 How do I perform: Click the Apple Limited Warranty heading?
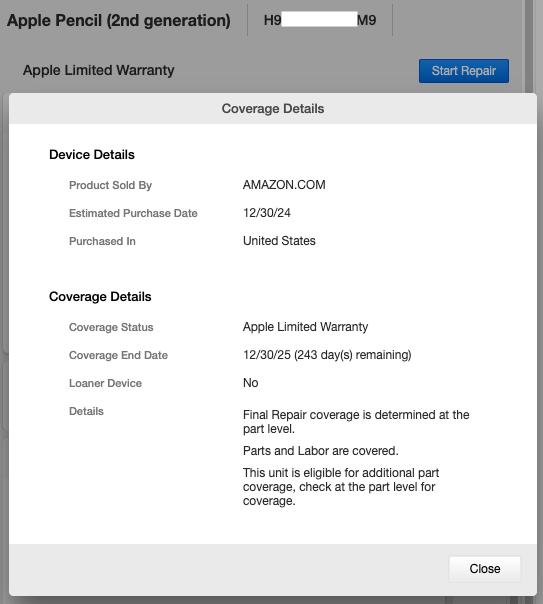pyautogui.click(x=99, y=70)
